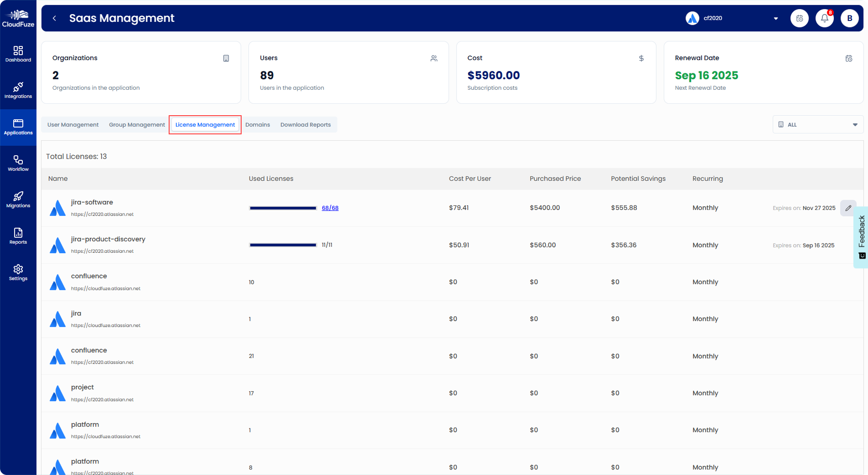
Task: Open the calendar clock icon in header
Action: (800, 18)
